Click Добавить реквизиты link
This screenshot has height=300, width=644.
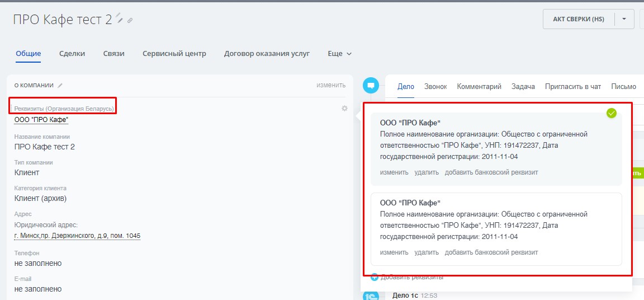(412, 278)
